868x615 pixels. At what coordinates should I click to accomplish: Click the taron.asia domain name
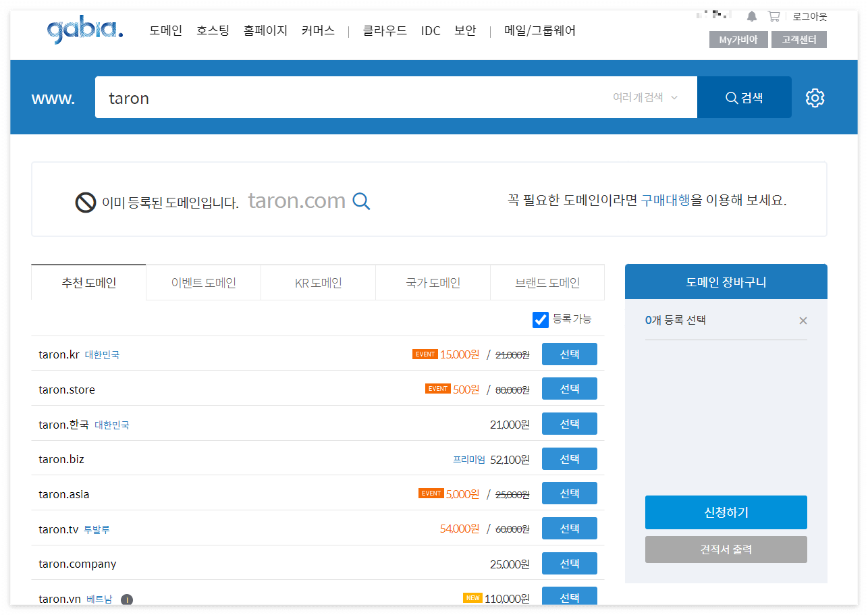pyautogui.click(x=64, y=494)
